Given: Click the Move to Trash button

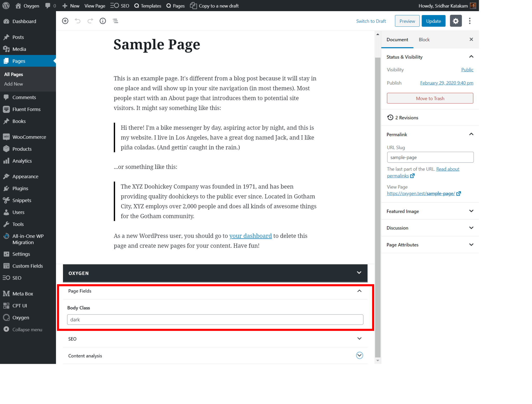Looking at the screenshot, I should pos(430,99).
